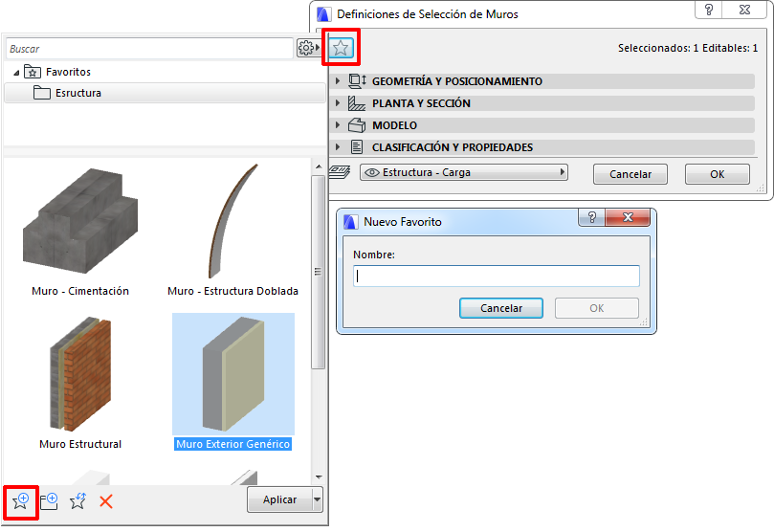
Task: Click the Nombre text field
Action: 497,276
